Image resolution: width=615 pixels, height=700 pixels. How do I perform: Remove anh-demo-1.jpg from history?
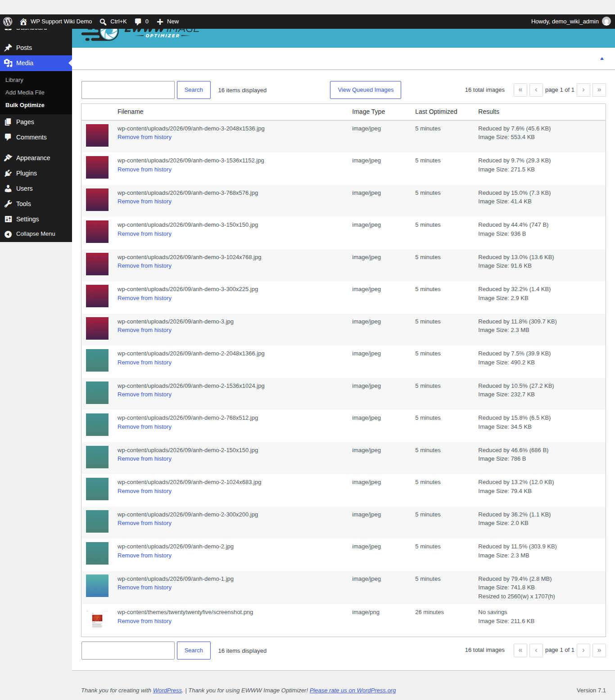click(145, 588)
